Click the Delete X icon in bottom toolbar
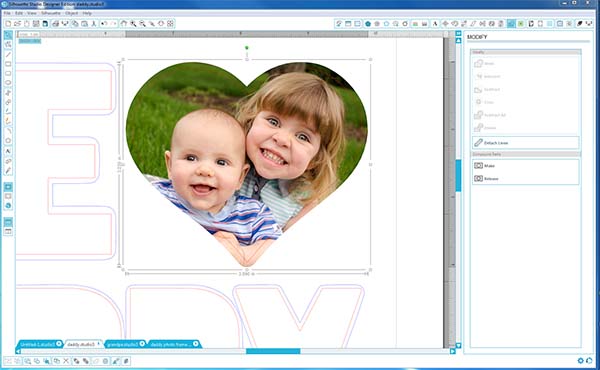Viewport: 600px width, 370px height. pos(66,361)
